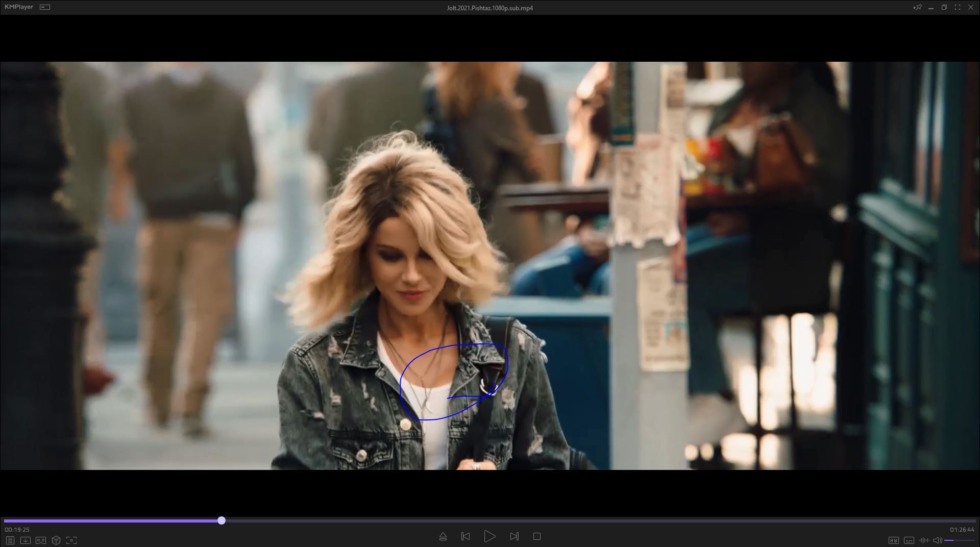The width and height of the screenshot is (980, 547).
Task: Open the playlist panel icon
Action: click(10, 540)
